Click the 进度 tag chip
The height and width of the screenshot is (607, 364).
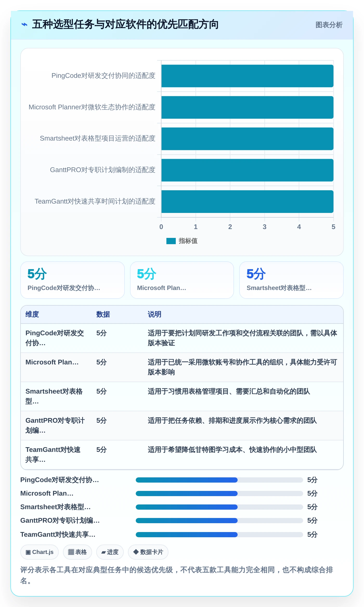pyautogui.click(x=110, y=552)
